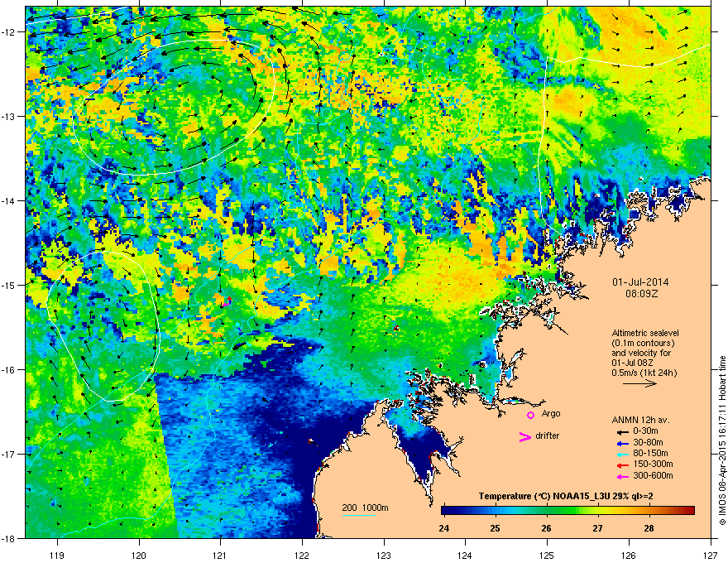Click the '122' longitude axis label

[302, 555]
